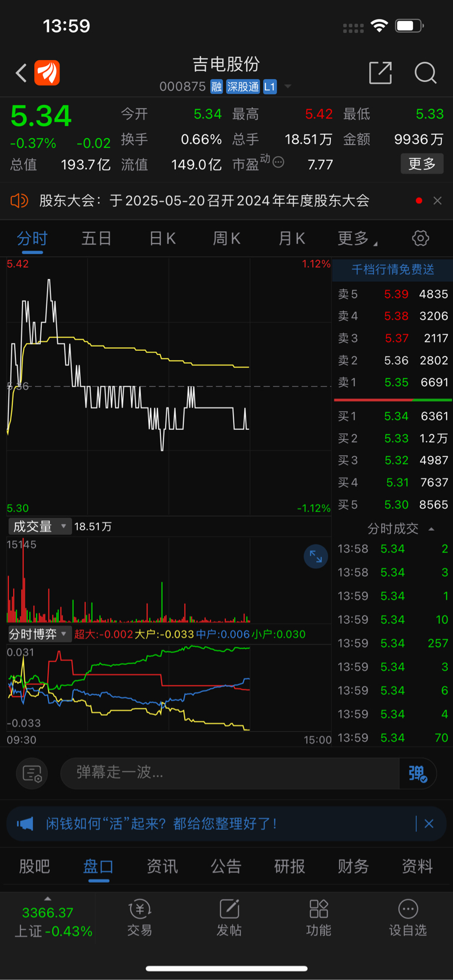This screenshot has height=980, width=453.
Task: Switch to the 周K chart tab
Action: pos(226,238)
